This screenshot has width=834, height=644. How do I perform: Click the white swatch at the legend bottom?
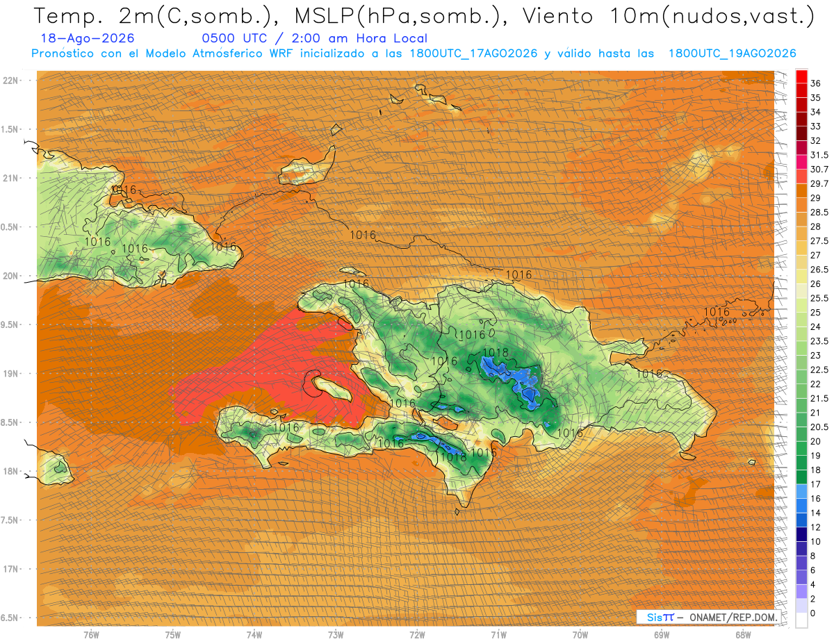(x=801, y=620)
